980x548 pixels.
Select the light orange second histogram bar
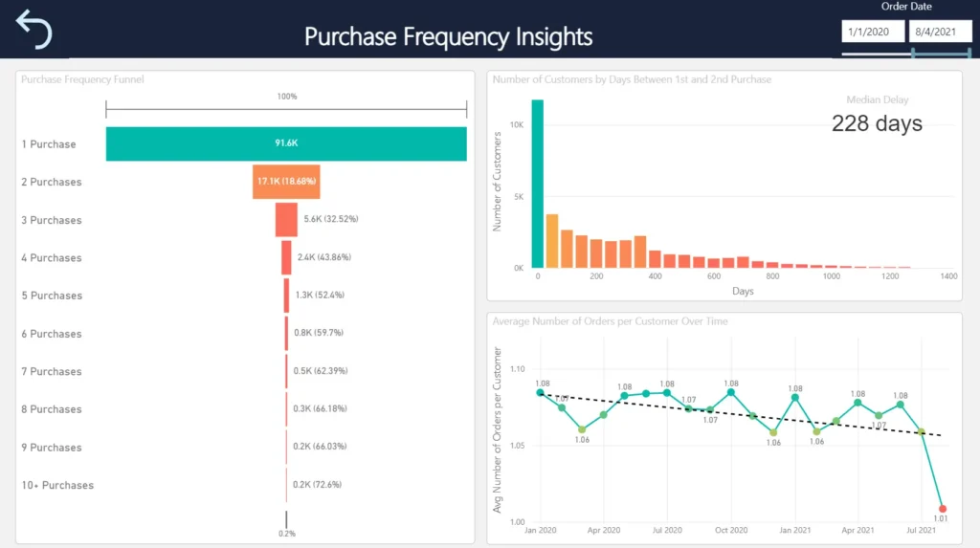click(x=552, y=241)
